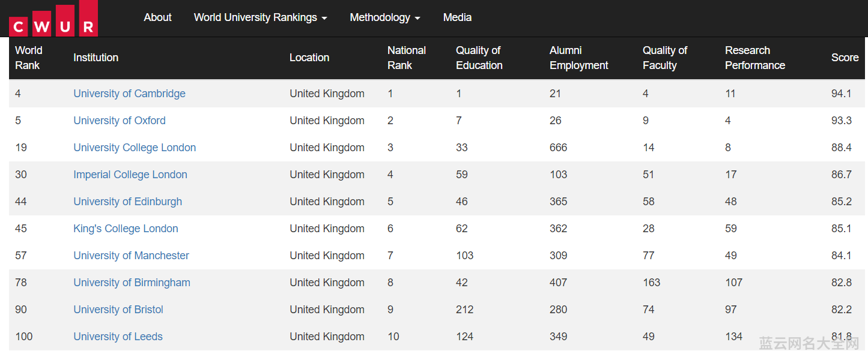The image size is (868, 351).
Task: Go to King's College London page
Action: pos(126,229)
